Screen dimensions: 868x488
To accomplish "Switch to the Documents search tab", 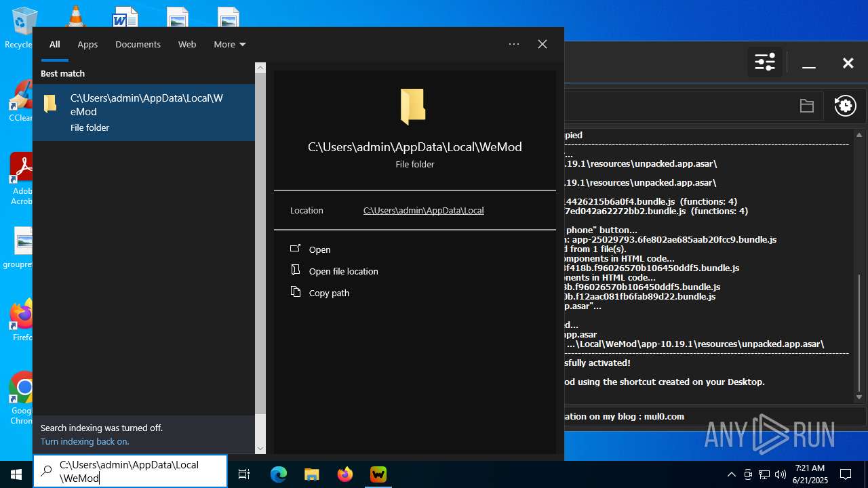I will [138, 44].
